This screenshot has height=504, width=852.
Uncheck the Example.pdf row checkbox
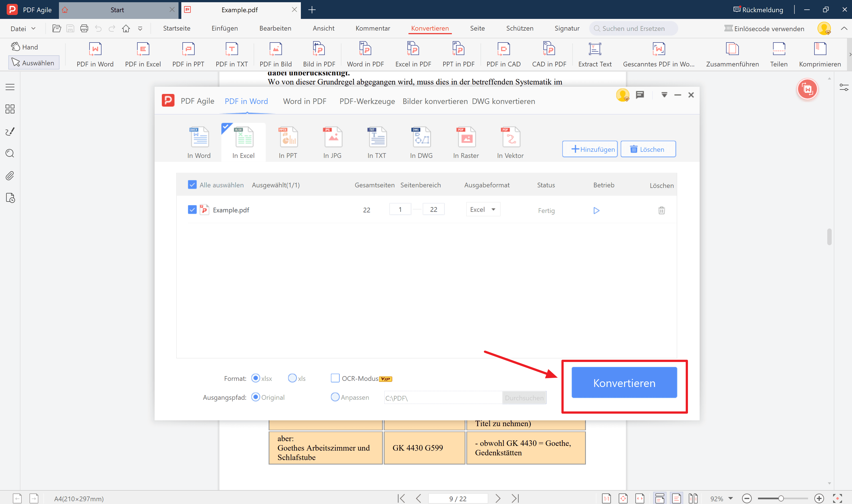192,210
